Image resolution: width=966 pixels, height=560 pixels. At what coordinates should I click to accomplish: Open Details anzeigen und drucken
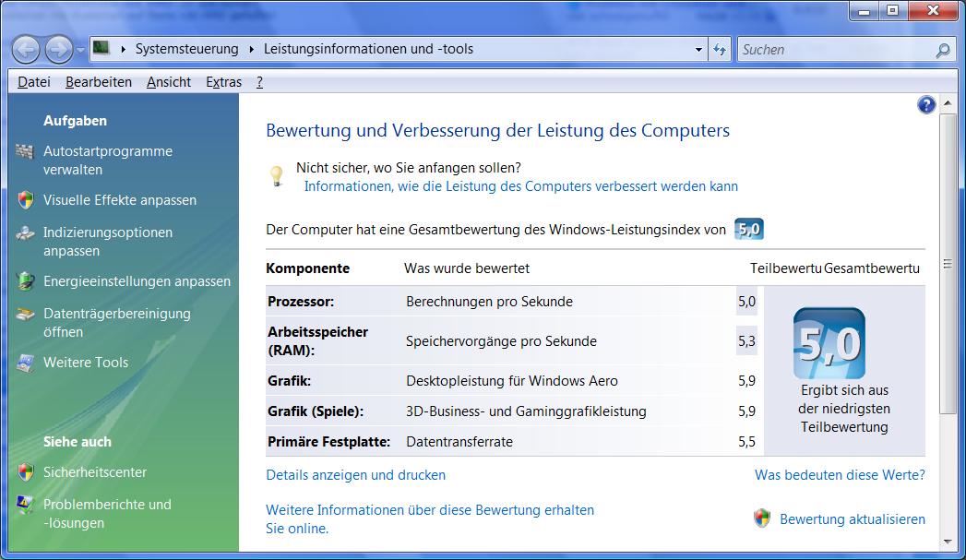point(355,475)
